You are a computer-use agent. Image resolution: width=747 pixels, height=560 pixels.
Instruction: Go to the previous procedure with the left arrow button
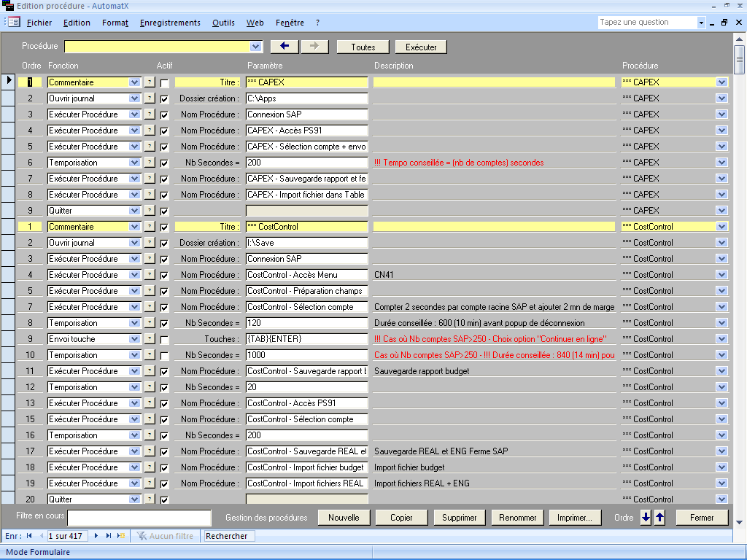[285, 47]
